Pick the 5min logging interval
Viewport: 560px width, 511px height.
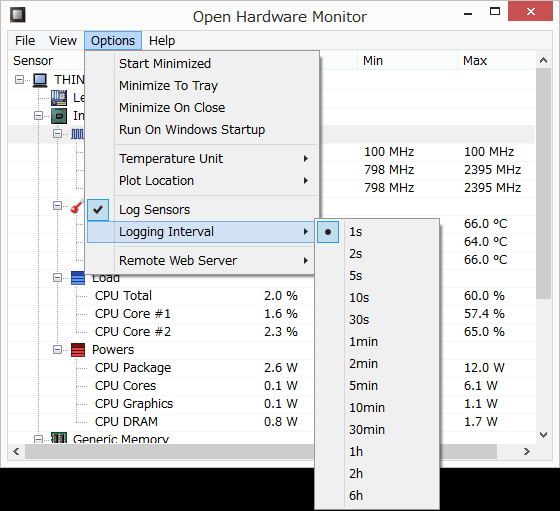(377, 386)
